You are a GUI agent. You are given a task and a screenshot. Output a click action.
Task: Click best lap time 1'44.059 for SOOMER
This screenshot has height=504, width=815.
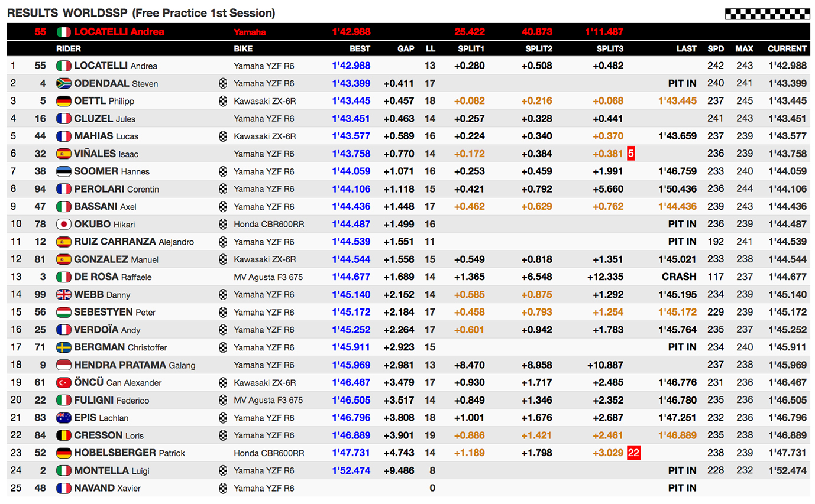tap(351, 172)
